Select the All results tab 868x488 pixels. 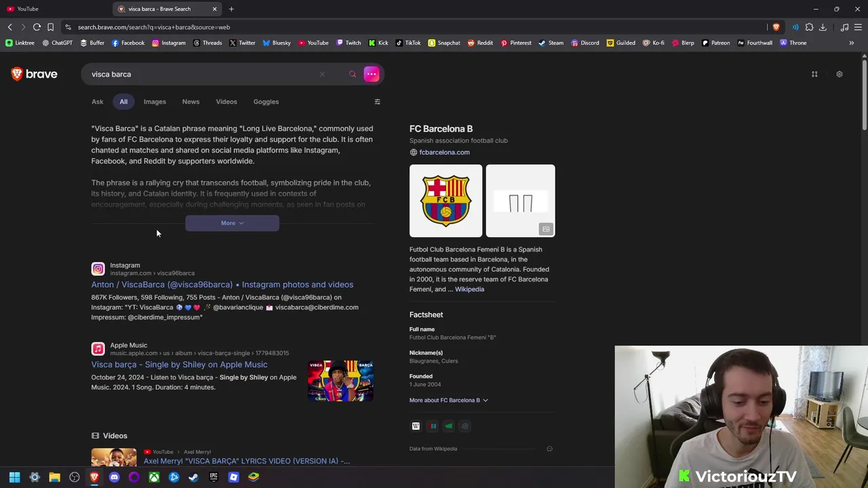pyautogui.click(x=123, y=102)
